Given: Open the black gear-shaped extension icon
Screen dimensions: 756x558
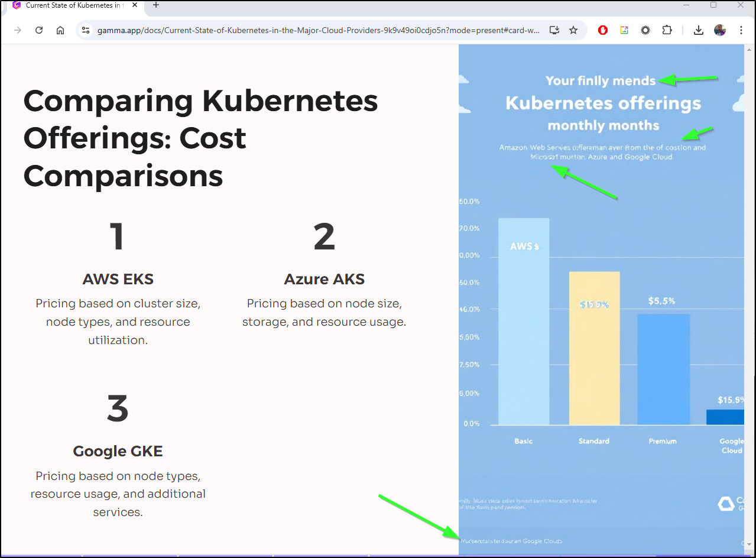Looking at the screenshot, I should (645, 30).
